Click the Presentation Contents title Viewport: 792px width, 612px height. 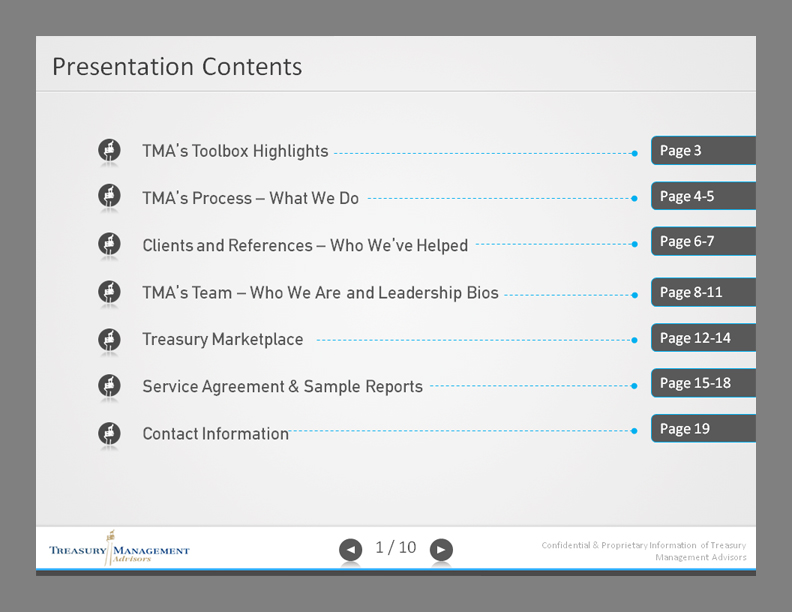pyautogui.click(x=177, y=67)
